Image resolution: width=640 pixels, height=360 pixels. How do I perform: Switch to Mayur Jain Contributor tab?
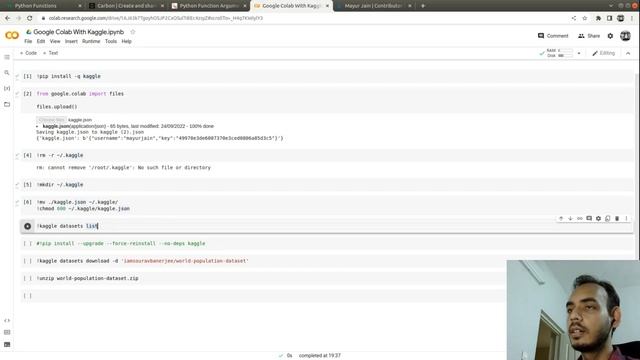pyautogui.click(x=373, y=6)
